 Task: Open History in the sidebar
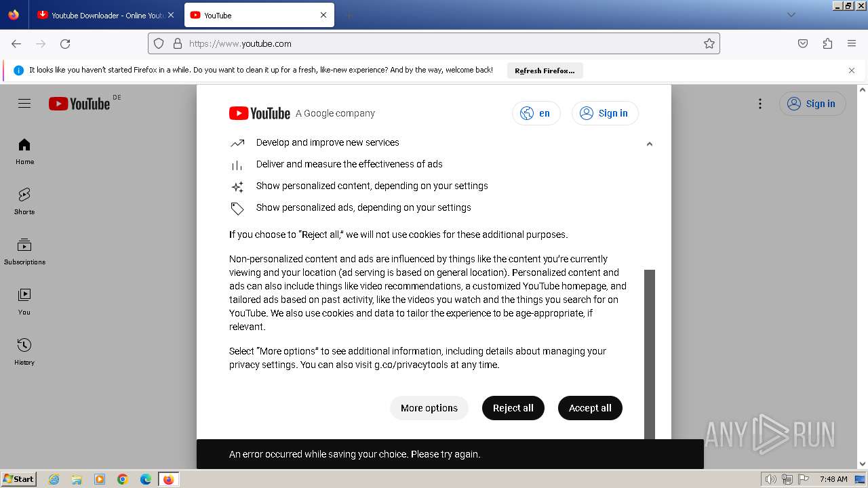point(24,352)
